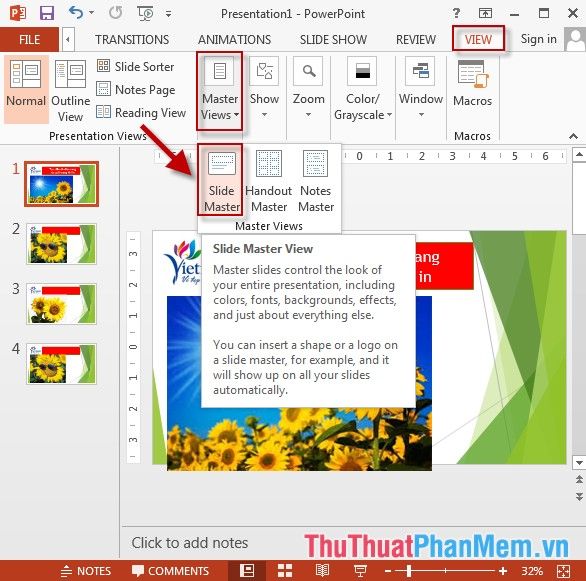Screen dimensions: 586x581
Task: Click to add notes field
Action: tap(189, 543)
